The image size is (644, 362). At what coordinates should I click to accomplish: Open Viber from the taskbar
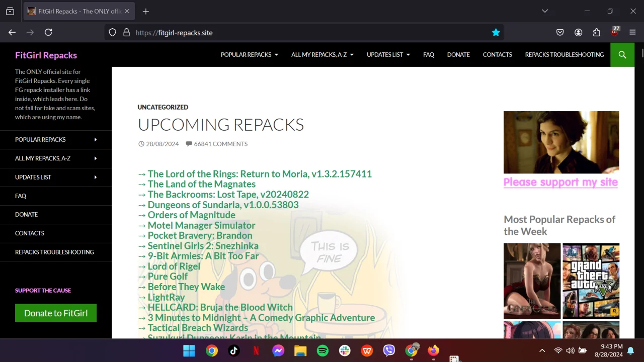coord(389,350)
